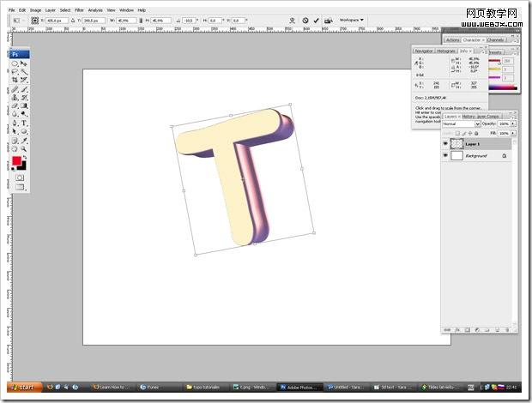Viewport: 532px width, 403px height.
Task: Select the Blur tool
Action: point(15,114)
